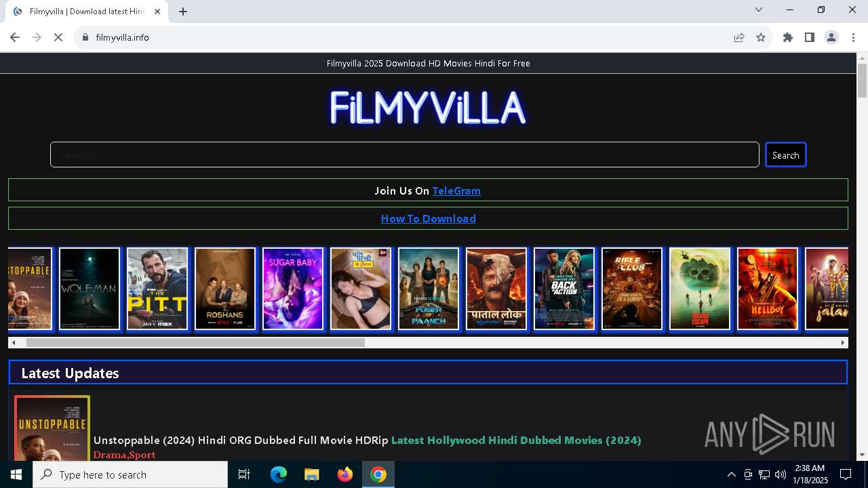The image size is (868, 488).
Task: Go back to the previous page
Action: 15,37
